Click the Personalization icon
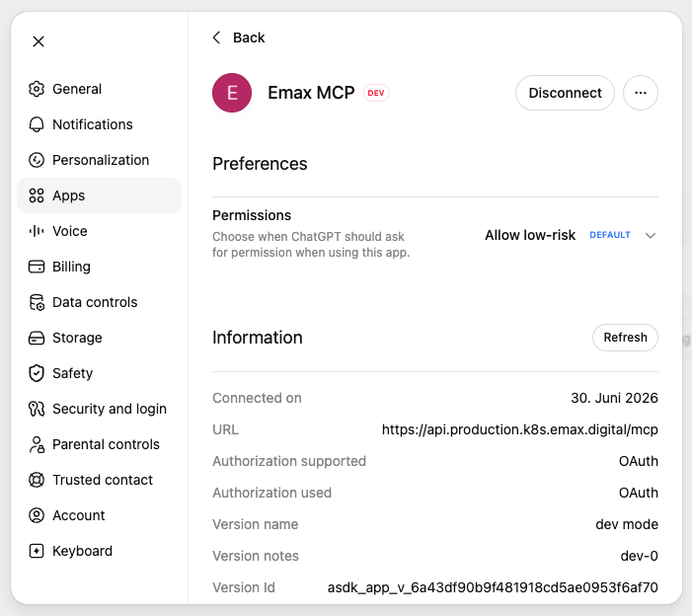 tap(37, 160)
